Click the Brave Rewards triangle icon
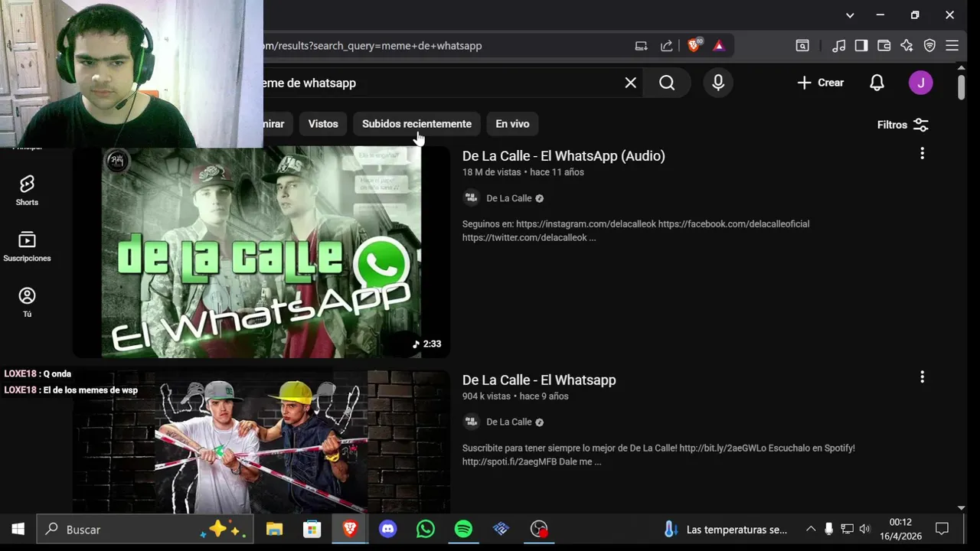The height and width of the screenshot is (551, 980). 718,45
